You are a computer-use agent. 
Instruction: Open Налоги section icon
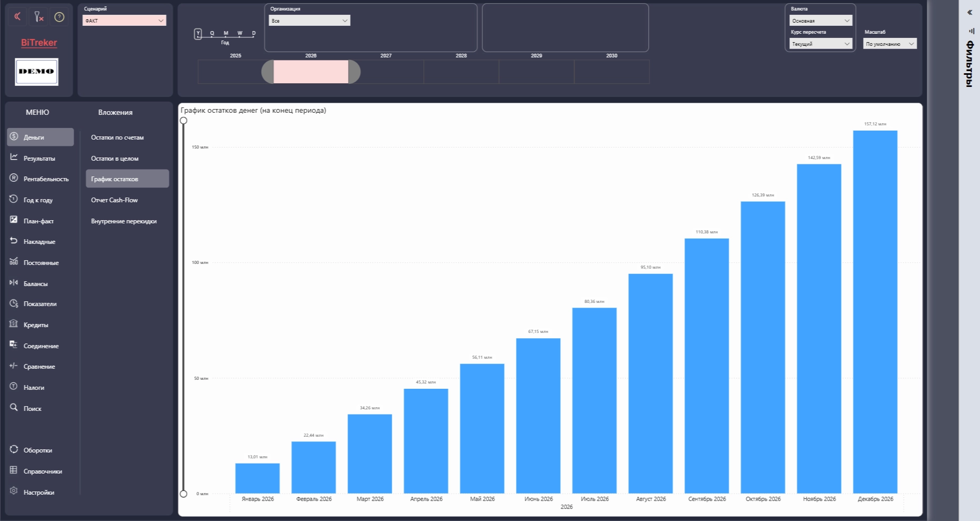(x=14, y=387)
